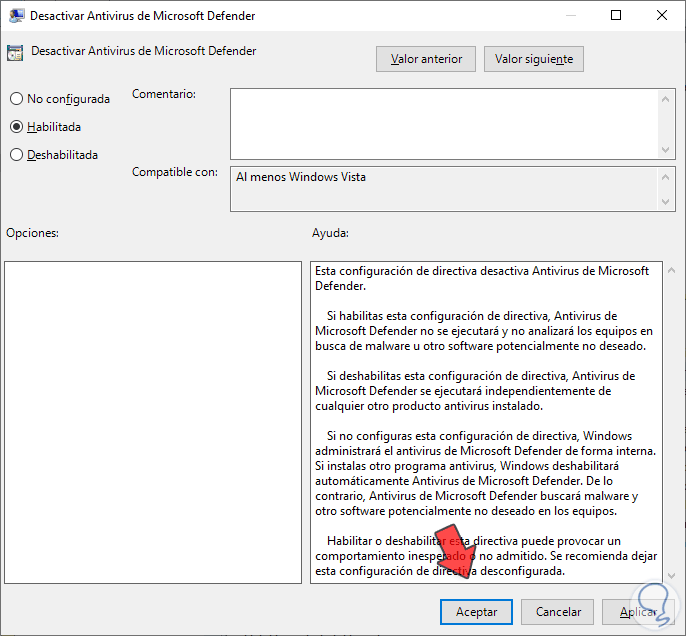Click the Ayuda panel scroll down arrow
Image resolution: width=686 pixels, height=636 pixels.
point(672,576)
